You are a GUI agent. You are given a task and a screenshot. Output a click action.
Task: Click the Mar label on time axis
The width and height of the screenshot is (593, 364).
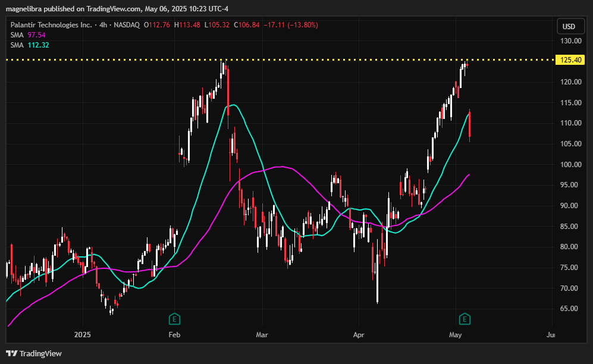pos(262,335)
